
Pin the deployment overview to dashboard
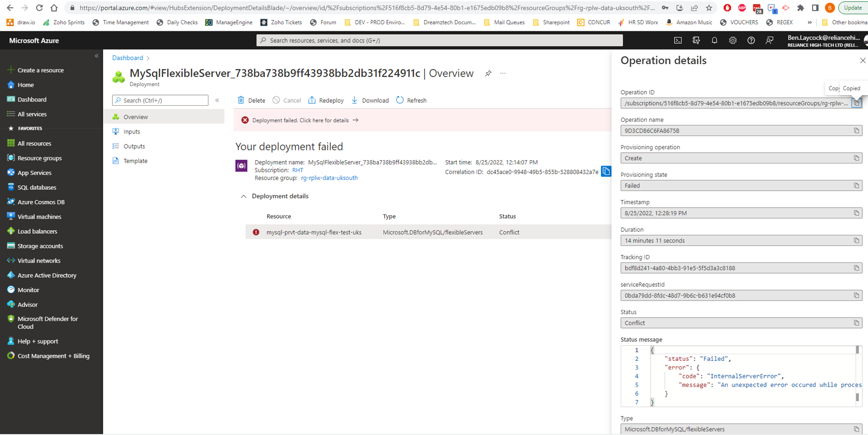point(488,73)
